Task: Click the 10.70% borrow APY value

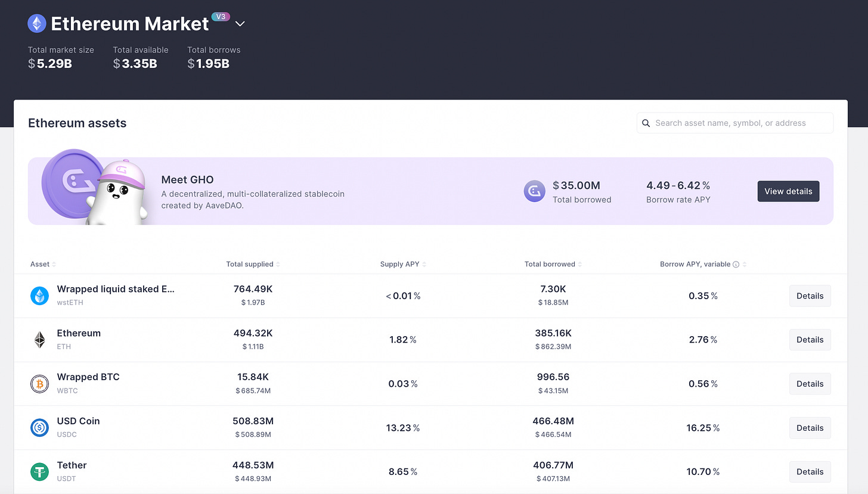Action: (703, 471)
